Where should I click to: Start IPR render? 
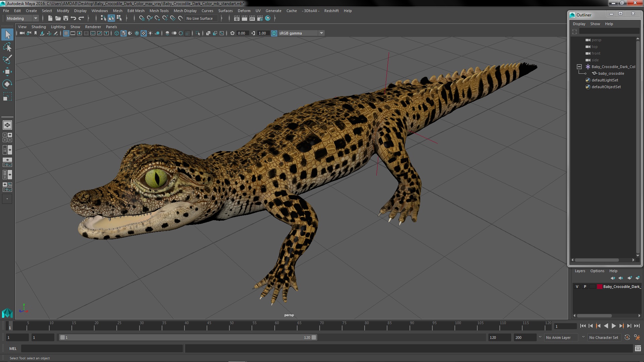point(252,18)
